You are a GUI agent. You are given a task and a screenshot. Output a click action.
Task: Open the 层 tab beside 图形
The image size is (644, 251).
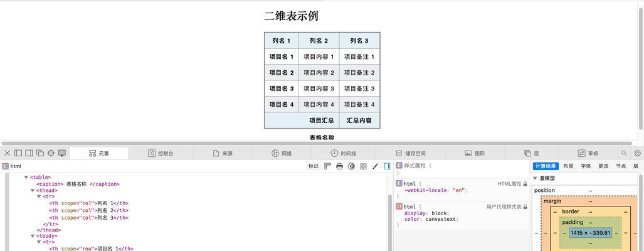pos(532,153)
